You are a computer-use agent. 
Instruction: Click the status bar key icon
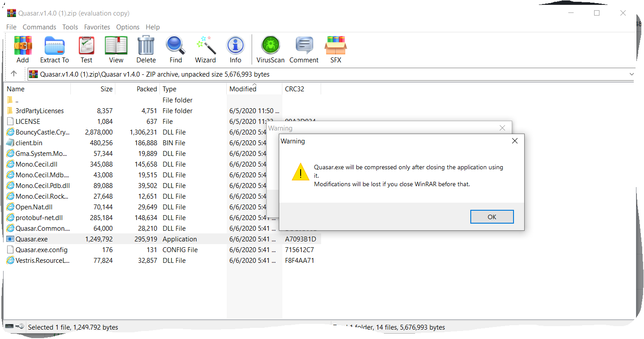[x=20, y=327]
